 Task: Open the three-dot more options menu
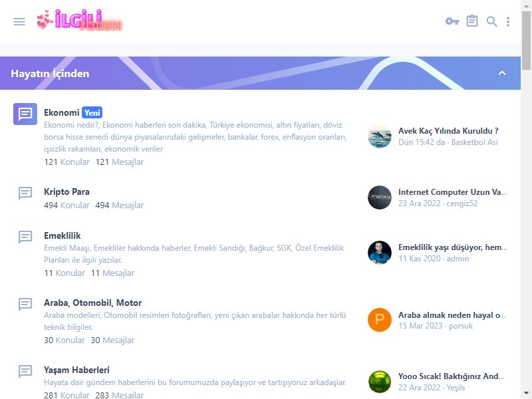pos(508,22)
